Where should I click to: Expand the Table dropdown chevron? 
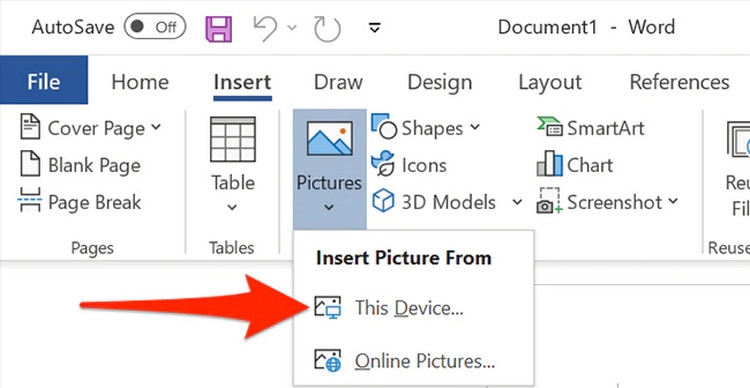click(232, 208)
